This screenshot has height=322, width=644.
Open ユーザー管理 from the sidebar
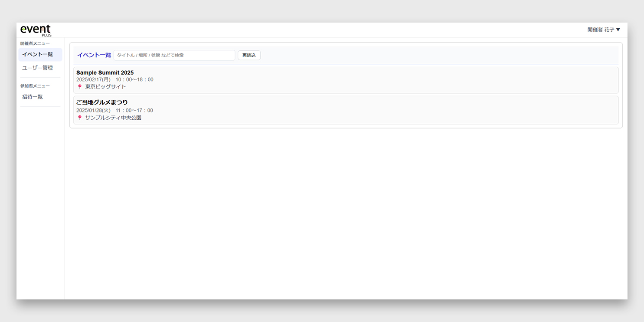(x=38, y=68)
